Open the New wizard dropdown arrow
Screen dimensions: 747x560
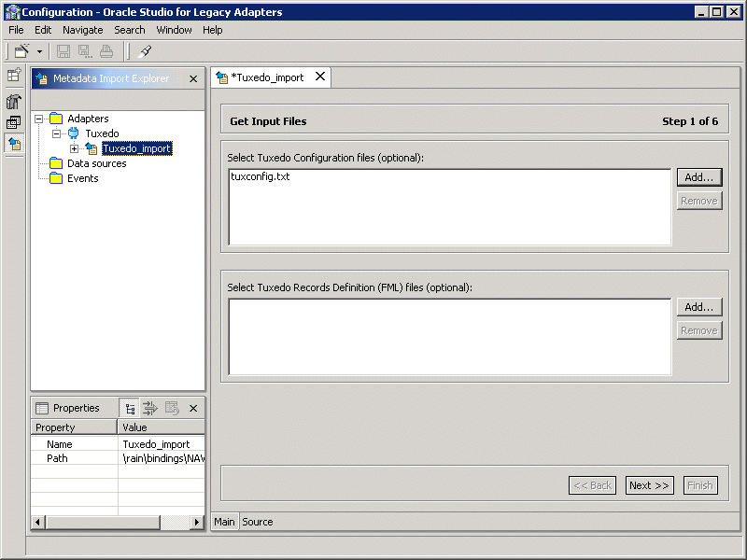[39, 51]
